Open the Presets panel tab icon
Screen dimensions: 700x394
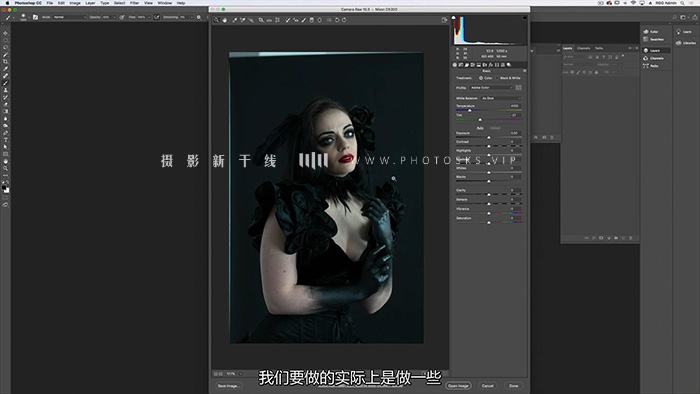click(503, 65)
